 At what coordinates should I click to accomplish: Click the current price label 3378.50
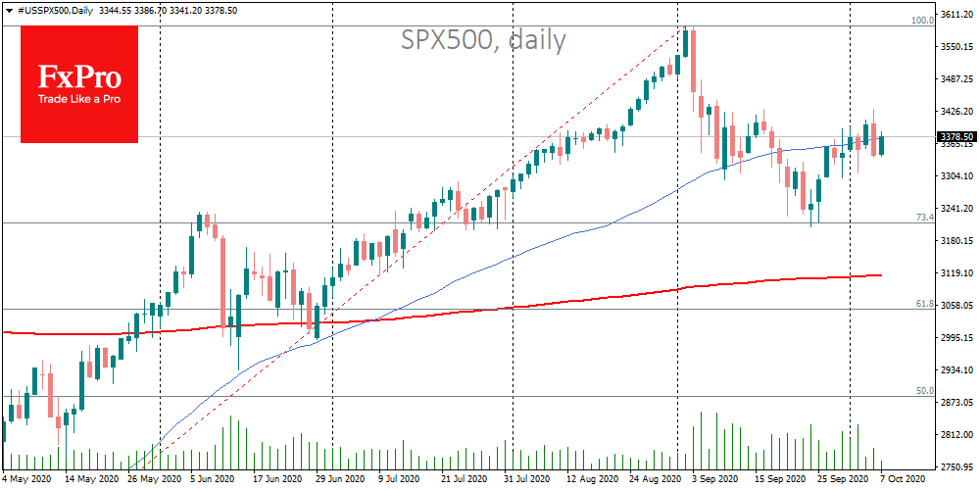(955, 137)
